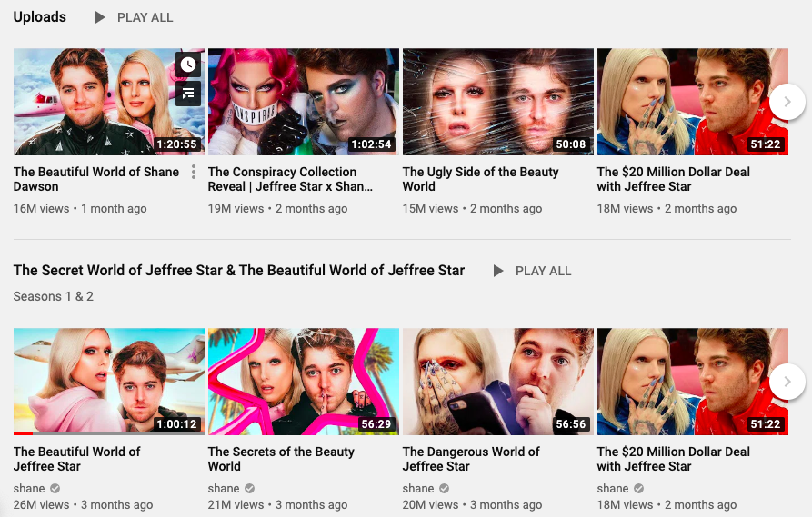
Task: Click the 51:22 thumbnail in playlist row
Action: tap(692, 382)
